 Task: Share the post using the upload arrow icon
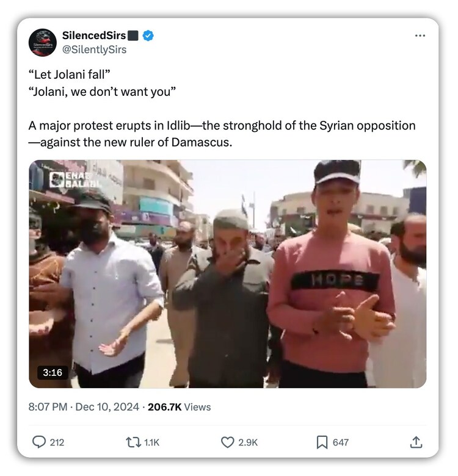tap(416, 442)
